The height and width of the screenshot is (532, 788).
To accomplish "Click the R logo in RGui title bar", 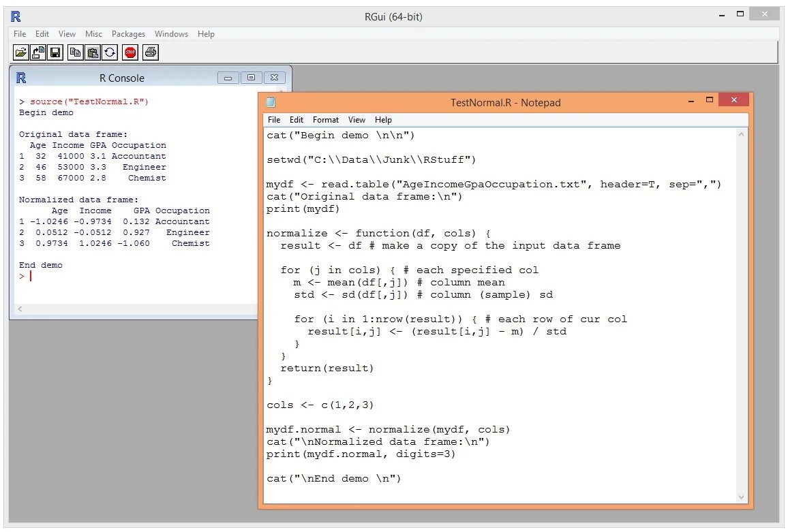I will 16,16.
